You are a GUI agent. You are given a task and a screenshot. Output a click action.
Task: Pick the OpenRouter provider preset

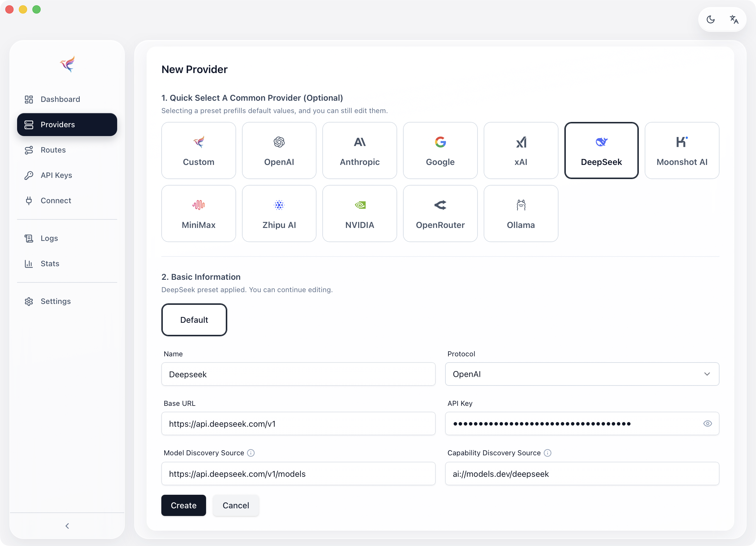click(x=440, y=214)
